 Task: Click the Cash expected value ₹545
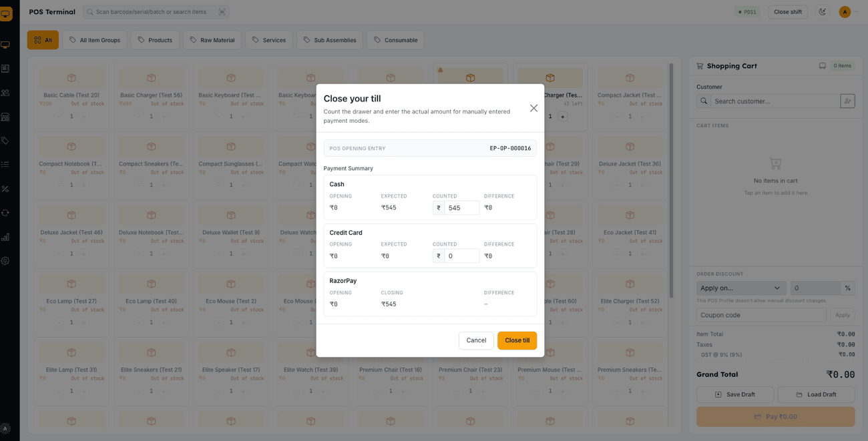pos(389,207)
